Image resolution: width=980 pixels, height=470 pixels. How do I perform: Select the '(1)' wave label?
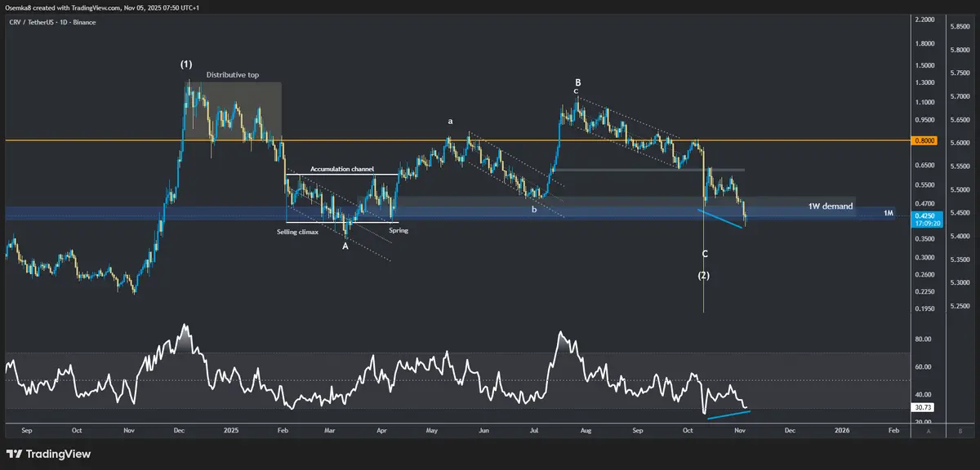coord(186,64)
